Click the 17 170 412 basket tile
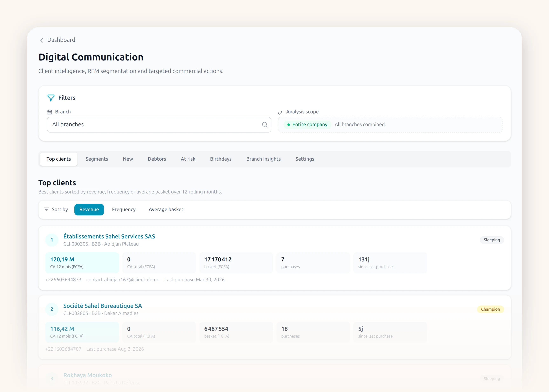Image resolution: width=549 pixels, height=392 pixels. [x=236, y=263]
